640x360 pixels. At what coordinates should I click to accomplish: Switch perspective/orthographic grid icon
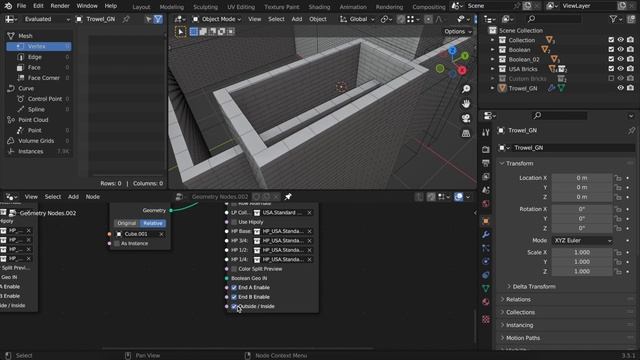(466, 133)
